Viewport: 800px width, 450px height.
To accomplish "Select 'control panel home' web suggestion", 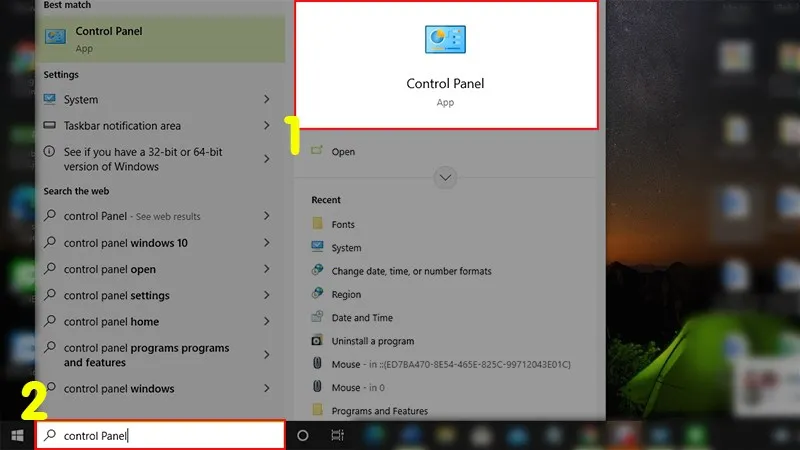I will click(x=160, y=321).
